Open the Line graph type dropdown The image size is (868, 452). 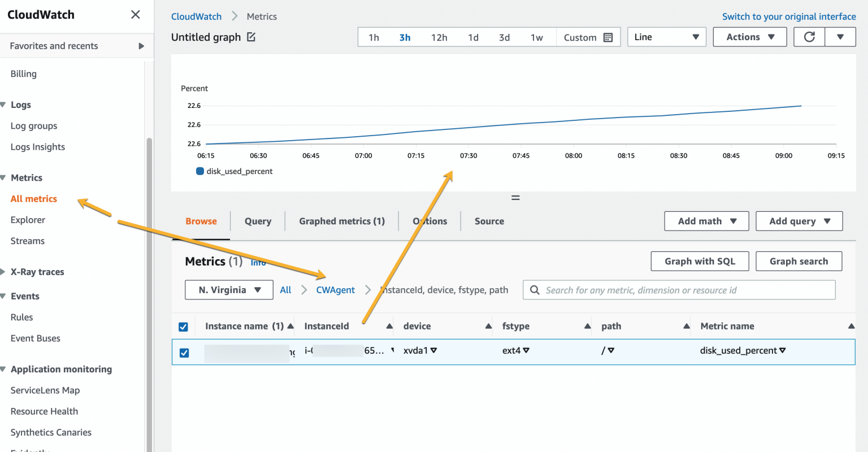[666, 37]
